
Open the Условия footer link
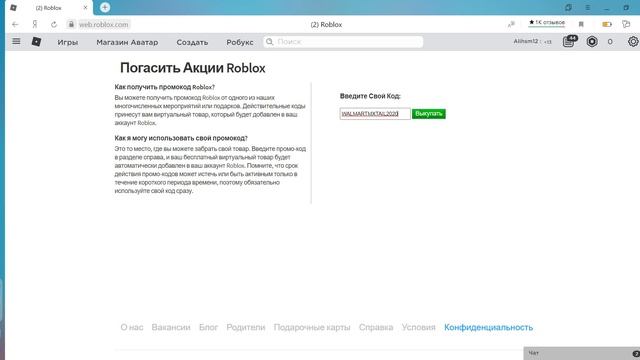[x=418, y=327]
